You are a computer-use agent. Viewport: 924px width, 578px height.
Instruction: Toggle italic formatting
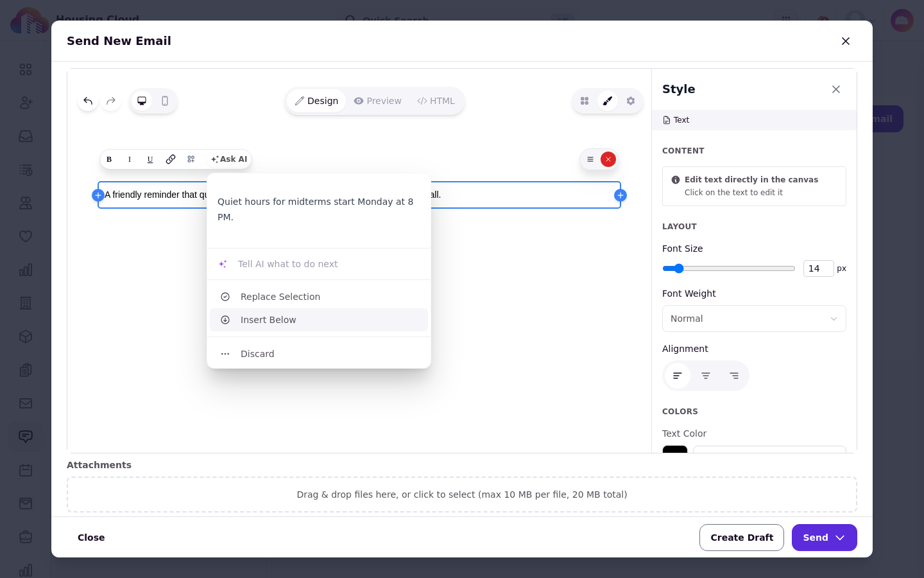130,159
